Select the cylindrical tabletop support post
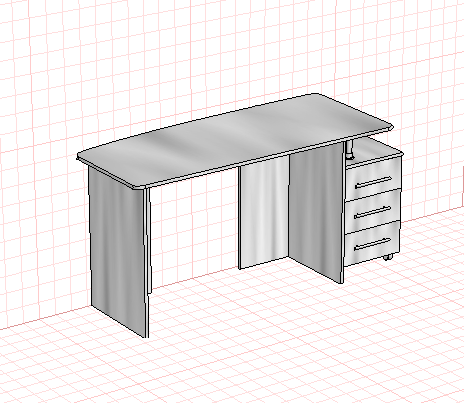This screenshot has height=403, width=464. tap(350, 149)
